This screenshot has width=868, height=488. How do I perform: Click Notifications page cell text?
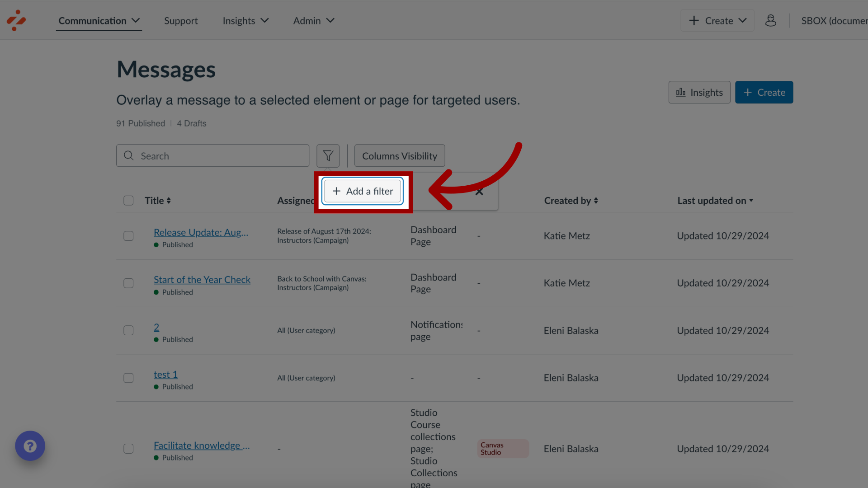pyautogui.click(x=436, y=330)
